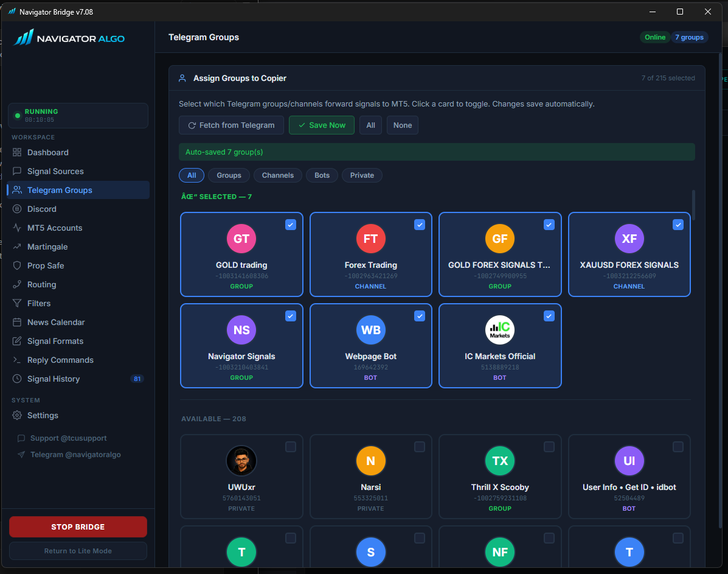Select the Channels filter tab
728x574 pixels.
point(278,175)
